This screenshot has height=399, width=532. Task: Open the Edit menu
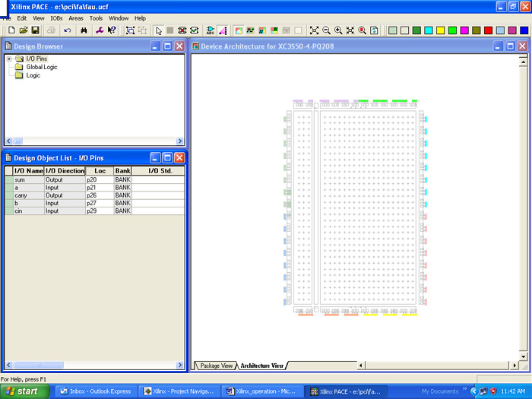[x=22, y=18]
